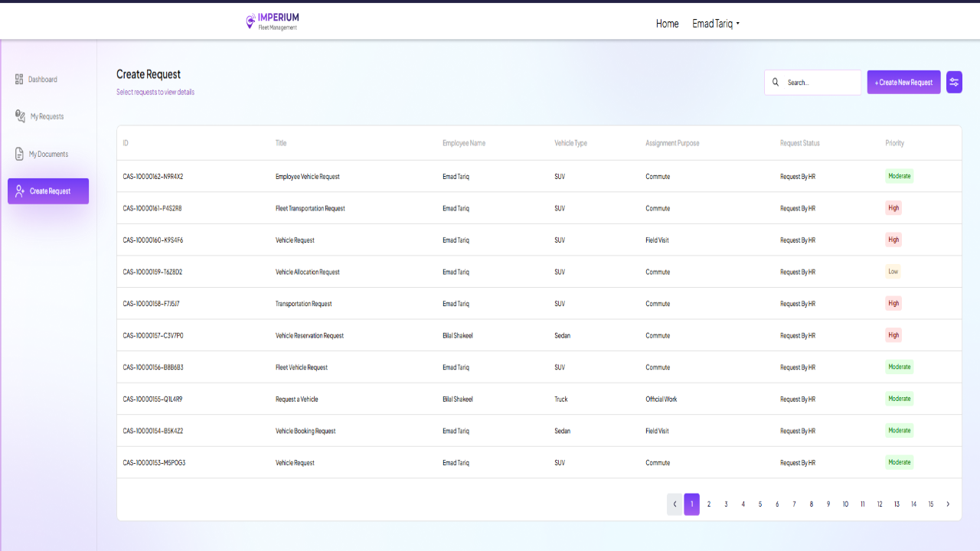Click the Vehicle Booking Request title

tap(305, 431)
